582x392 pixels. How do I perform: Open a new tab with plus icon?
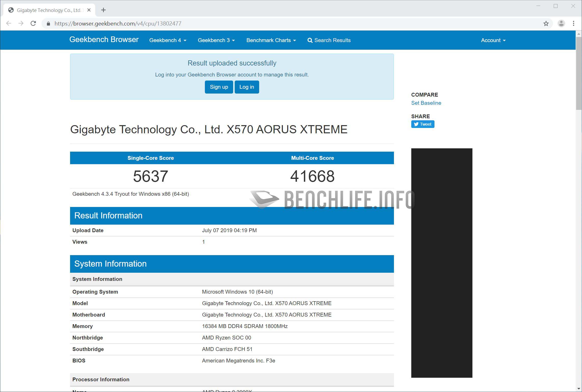pyautogui.click(x=103, y=10)
